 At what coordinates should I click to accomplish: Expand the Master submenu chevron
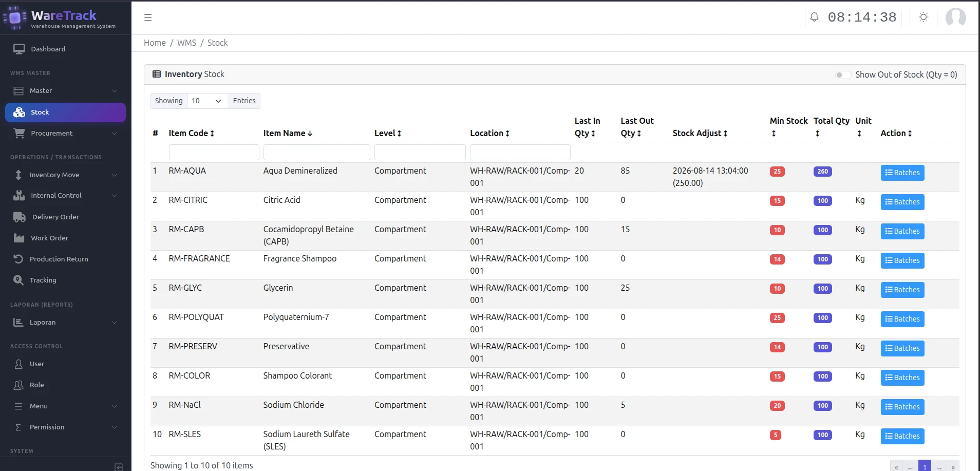pos(115,91)
